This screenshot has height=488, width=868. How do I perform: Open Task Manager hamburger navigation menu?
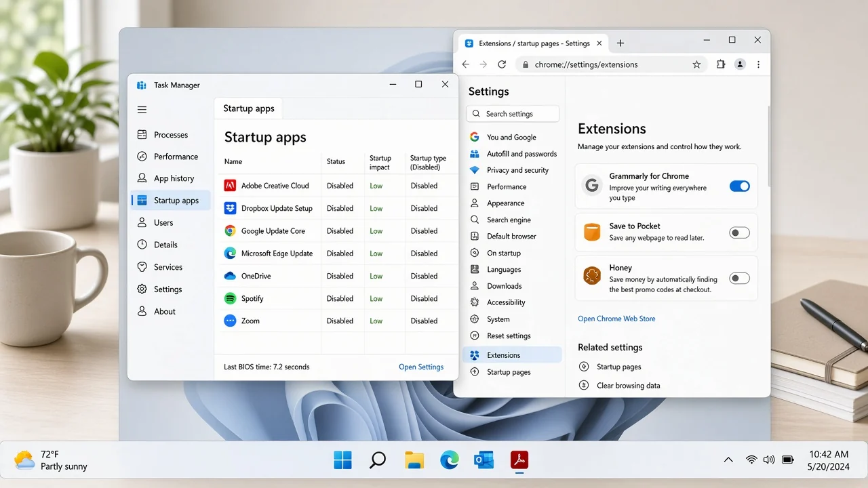pyautogui.click(x=142, y=110)
